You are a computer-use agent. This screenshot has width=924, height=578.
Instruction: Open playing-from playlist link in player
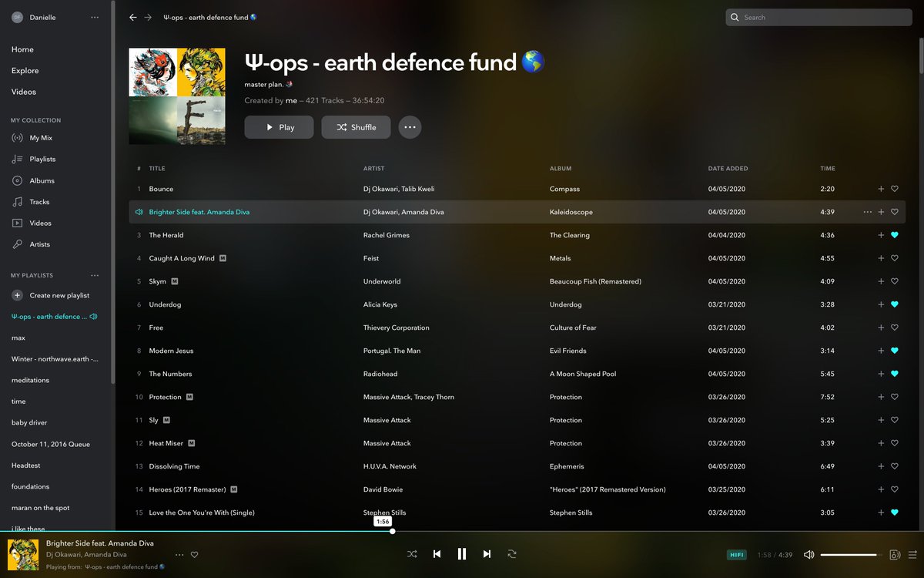[x=125, y=566]
